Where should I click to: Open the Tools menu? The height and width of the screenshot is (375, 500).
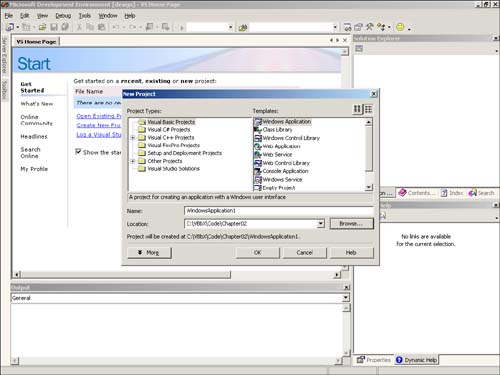click(x=85, y=16)
